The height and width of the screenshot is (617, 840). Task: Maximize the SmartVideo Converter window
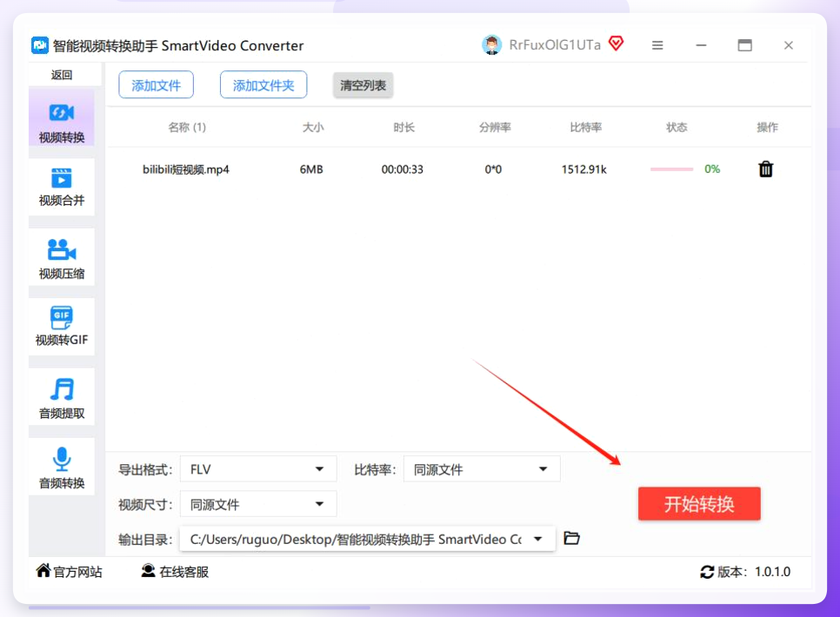[744, 45]
